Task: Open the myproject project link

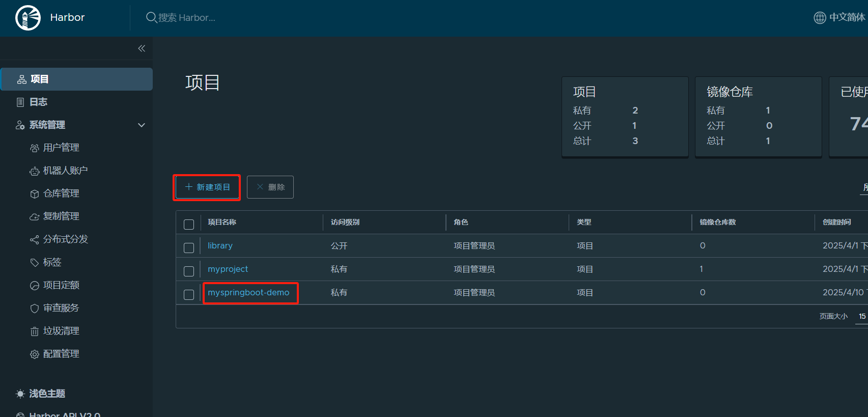Action: [228, 269]
